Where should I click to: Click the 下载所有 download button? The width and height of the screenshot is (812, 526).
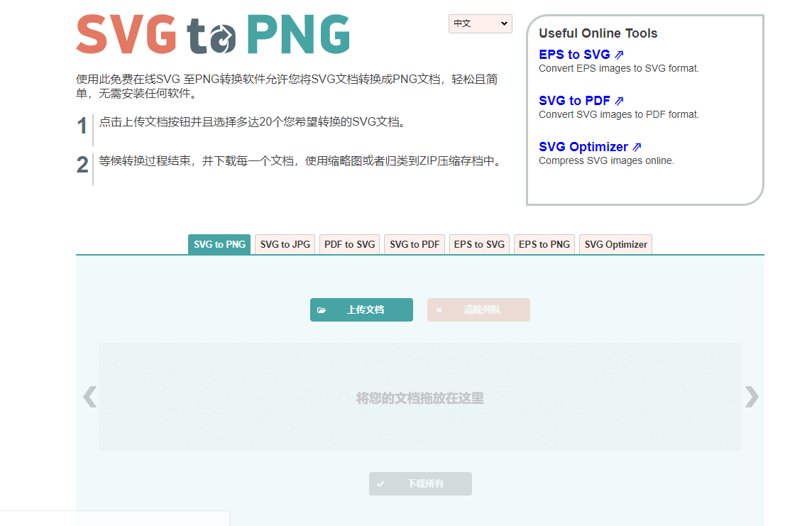click(420, 483)
